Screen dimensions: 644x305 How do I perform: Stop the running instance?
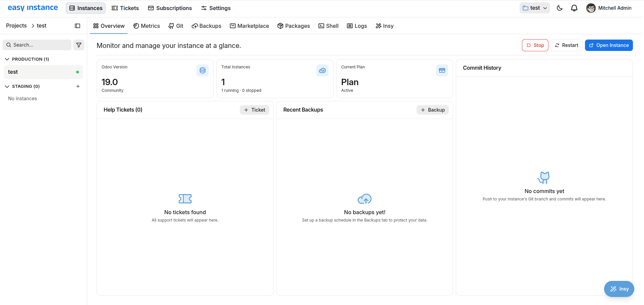pos(535,45)
